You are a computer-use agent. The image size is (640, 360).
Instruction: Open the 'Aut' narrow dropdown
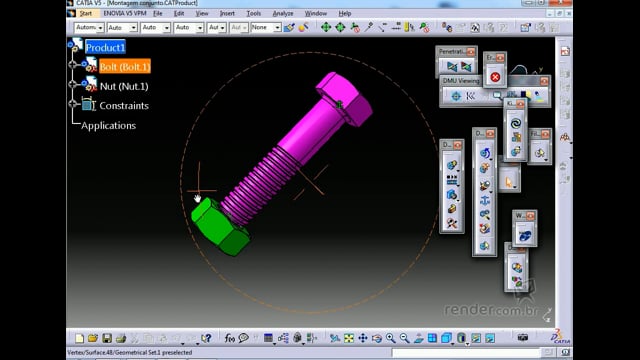click(x=217, y=27)
